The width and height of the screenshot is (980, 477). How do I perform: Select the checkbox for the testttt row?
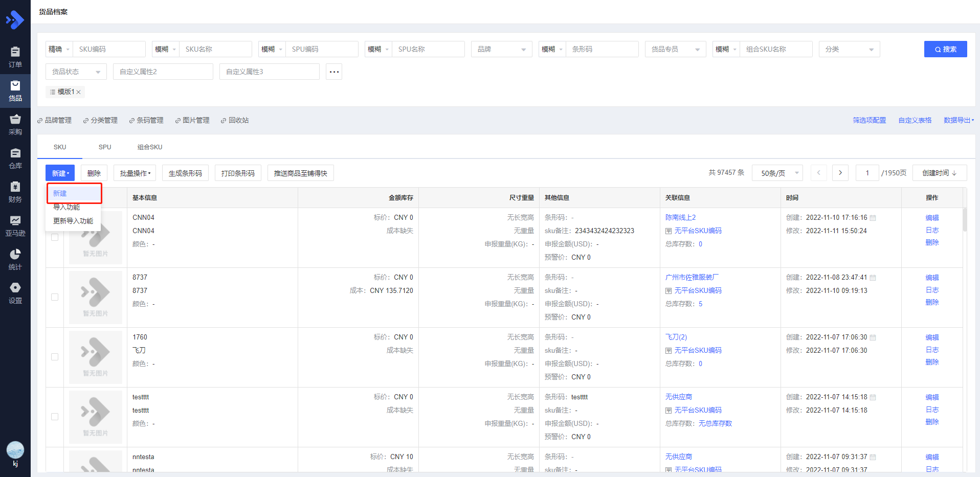[x=55, y=417]
